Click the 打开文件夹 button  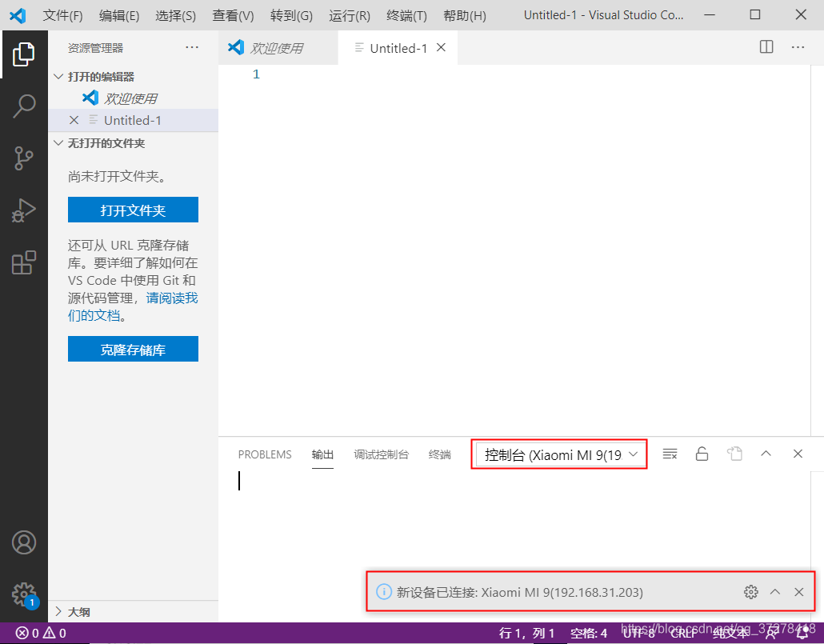pyautogui.click(x=133, y=210)
